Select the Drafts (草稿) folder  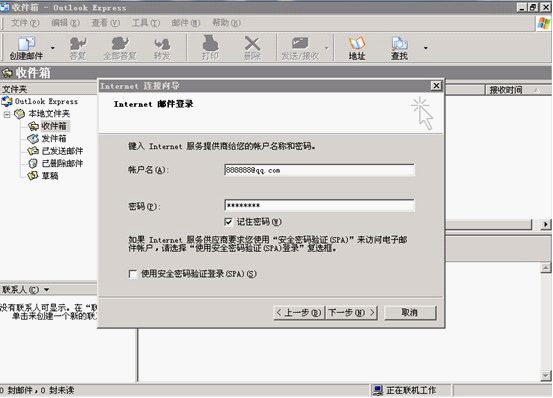tap(50, 176)
